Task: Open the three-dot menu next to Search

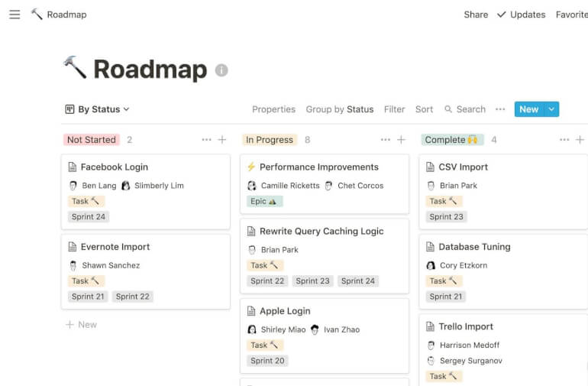Action: 500,109
